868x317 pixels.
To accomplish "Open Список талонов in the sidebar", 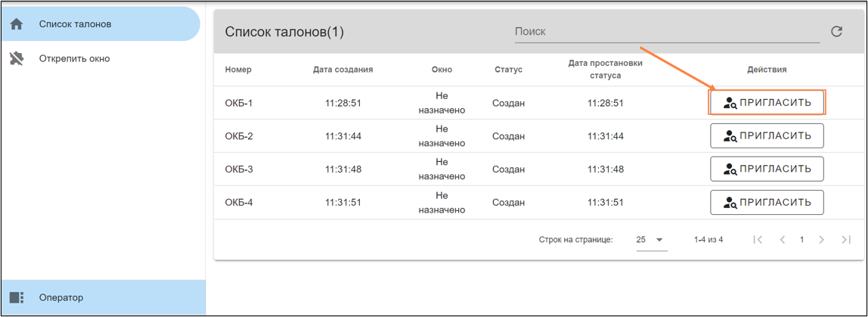I will click(x=76, y=24).
